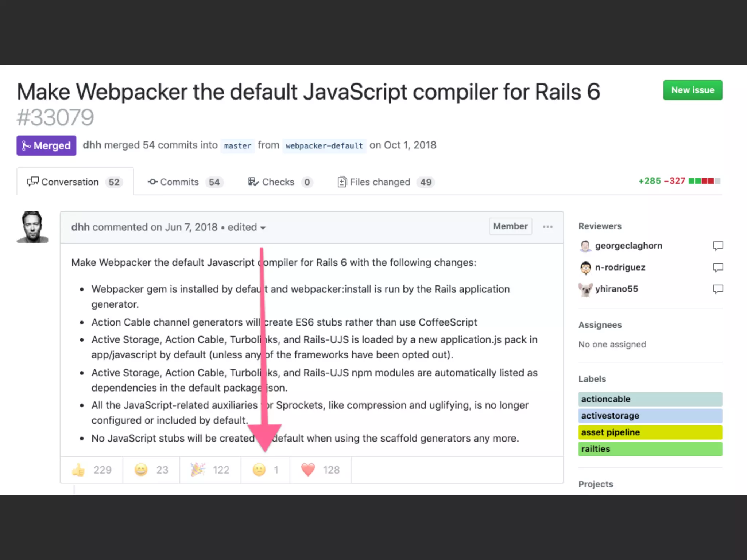The height and width of the screenshot is (560, 747).
Task: Click the diffstat +285 −327 indicator
Action: click(679, 181)
